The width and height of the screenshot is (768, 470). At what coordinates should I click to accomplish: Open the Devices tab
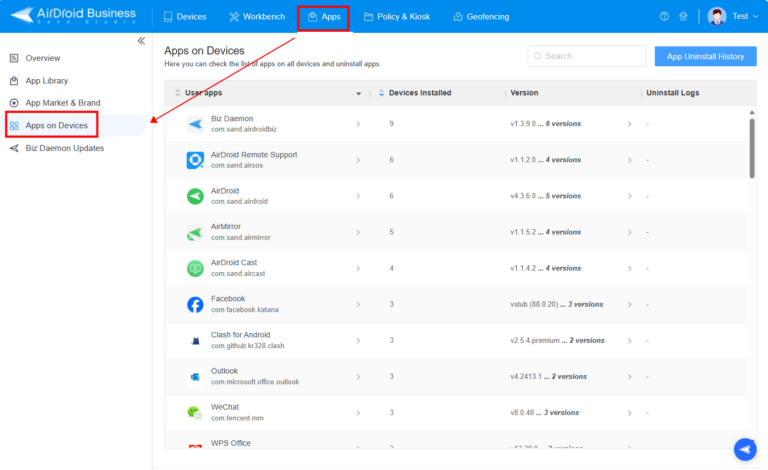(x=185, y=17)
